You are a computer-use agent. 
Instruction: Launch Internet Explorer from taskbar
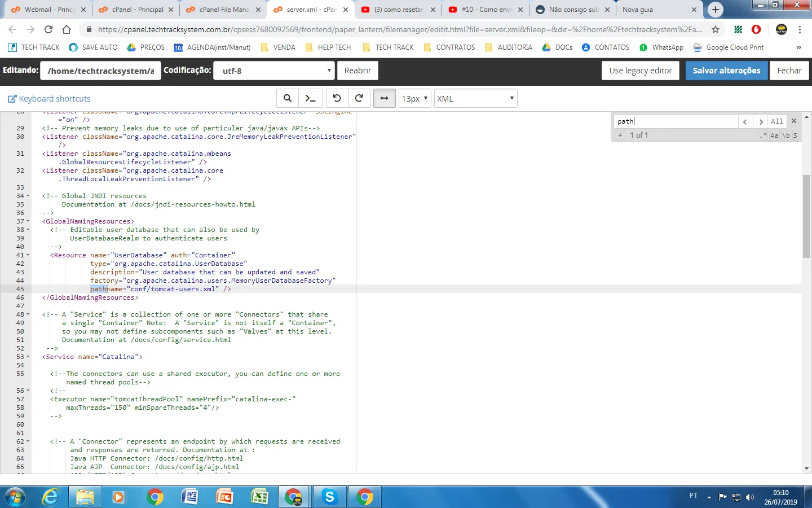(x=51, y=497)
